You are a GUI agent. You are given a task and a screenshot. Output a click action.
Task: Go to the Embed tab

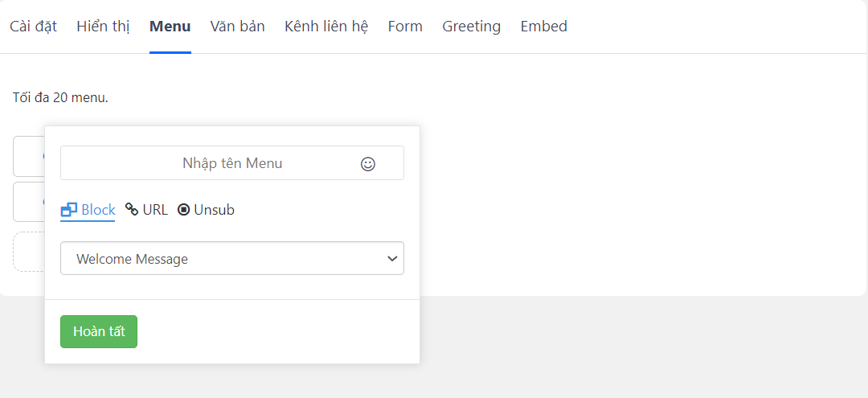click(543, 27)
